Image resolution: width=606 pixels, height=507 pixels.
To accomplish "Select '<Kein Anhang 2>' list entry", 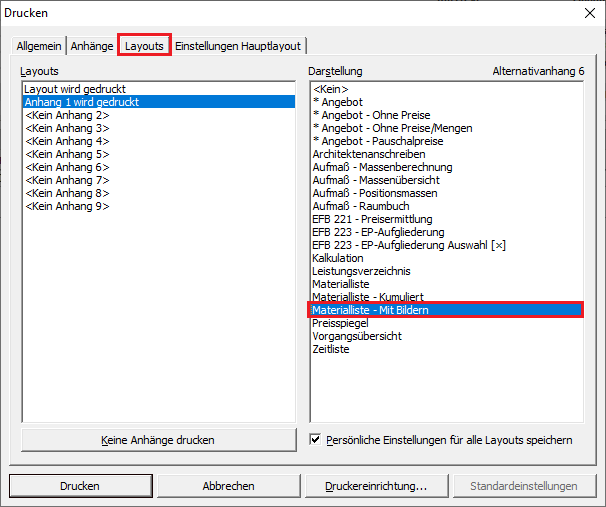I will [x=68, y=115].
